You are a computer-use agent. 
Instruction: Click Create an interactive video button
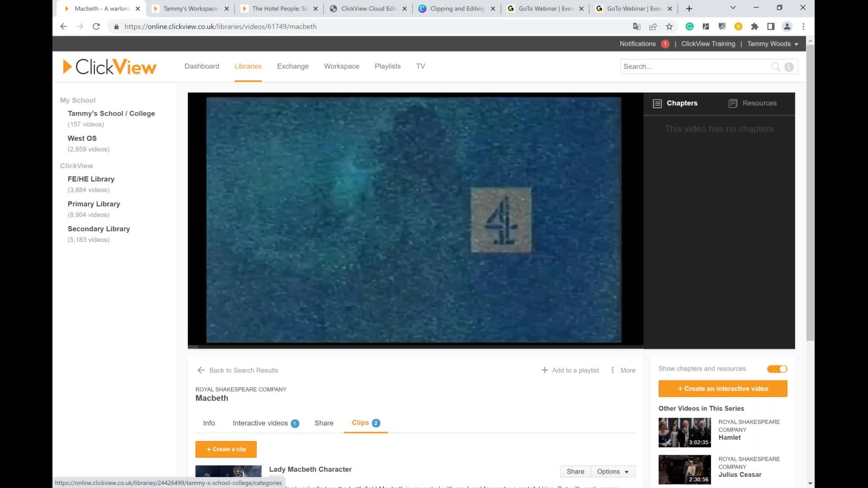(x=722, y=389)
